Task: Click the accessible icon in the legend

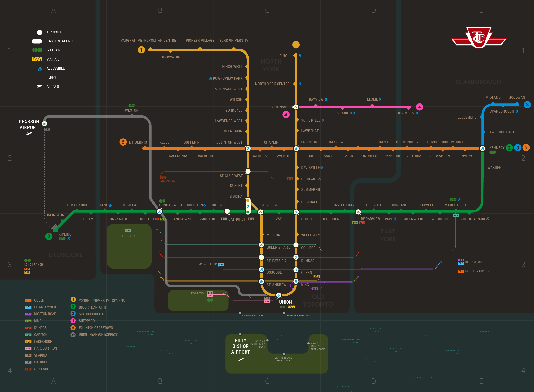Action: click(40, 69)
